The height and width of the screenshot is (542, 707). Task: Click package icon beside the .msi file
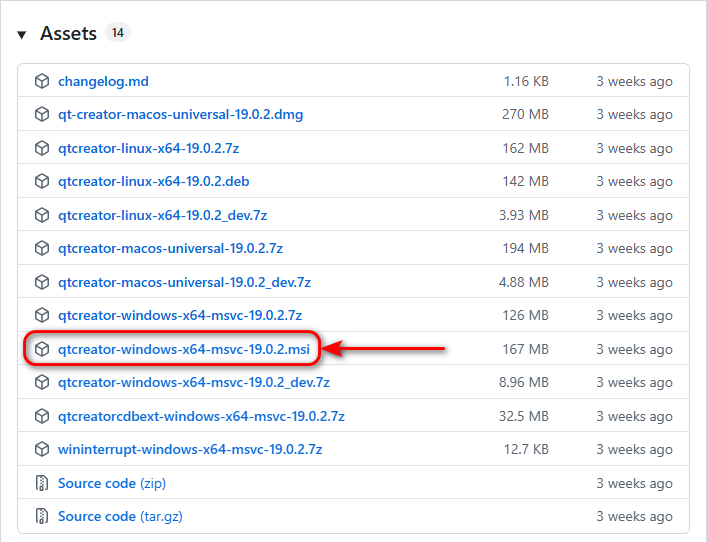42,349
